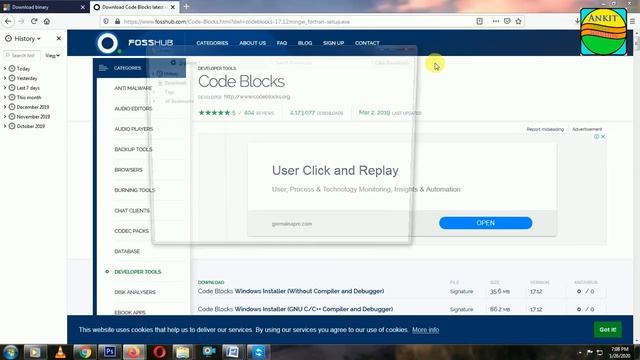Open the View dropdown in history sidebar
640x360 pixels.
53,55
